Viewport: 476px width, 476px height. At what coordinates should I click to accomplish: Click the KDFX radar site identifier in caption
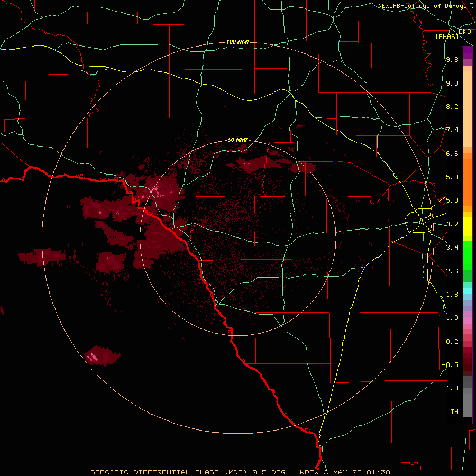(x=310, y=472)
